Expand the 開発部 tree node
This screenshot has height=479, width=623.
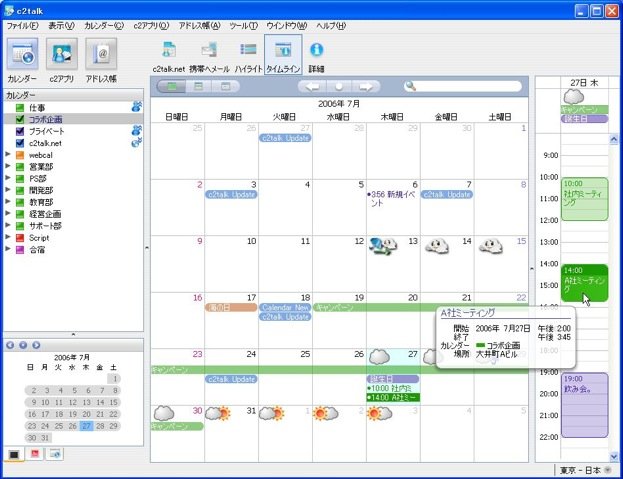pos(8,189)
